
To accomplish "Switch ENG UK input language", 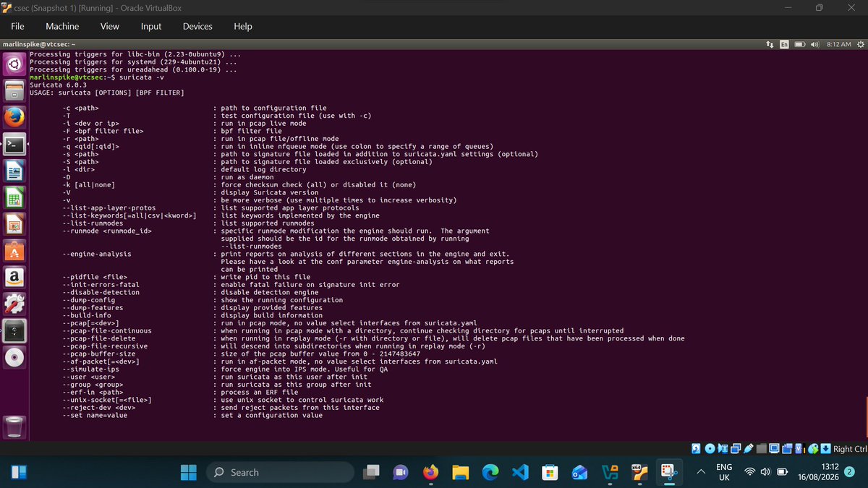I will coord(724,473).
